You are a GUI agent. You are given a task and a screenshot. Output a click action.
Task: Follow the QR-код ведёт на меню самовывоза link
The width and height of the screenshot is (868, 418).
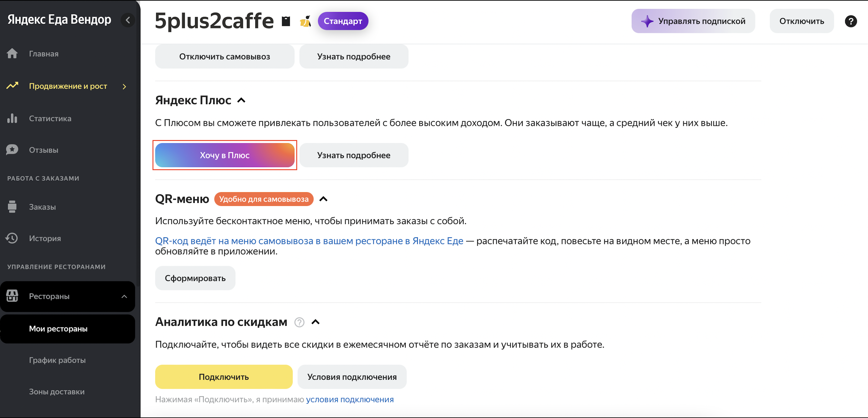coord(309,241)
